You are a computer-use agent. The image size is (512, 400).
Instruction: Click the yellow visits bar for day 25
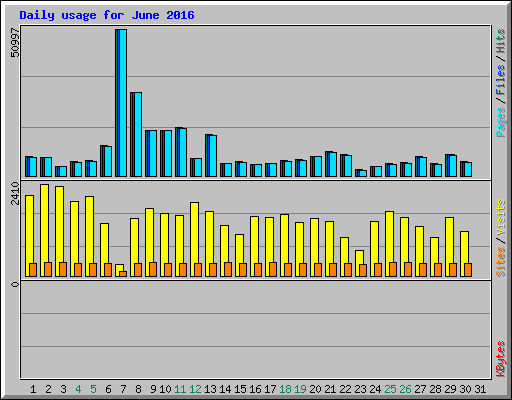point(389,244)
